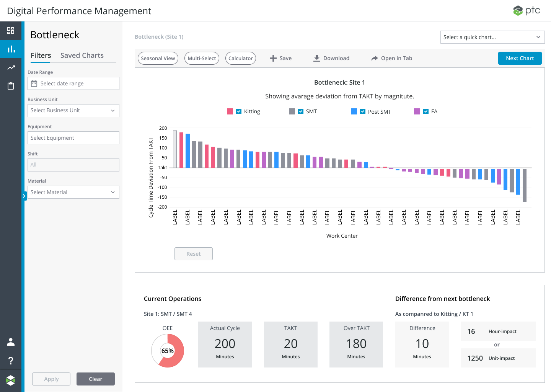Toggle the Kitting legend checkbox
551x392 pixels.
coord(239,111)
